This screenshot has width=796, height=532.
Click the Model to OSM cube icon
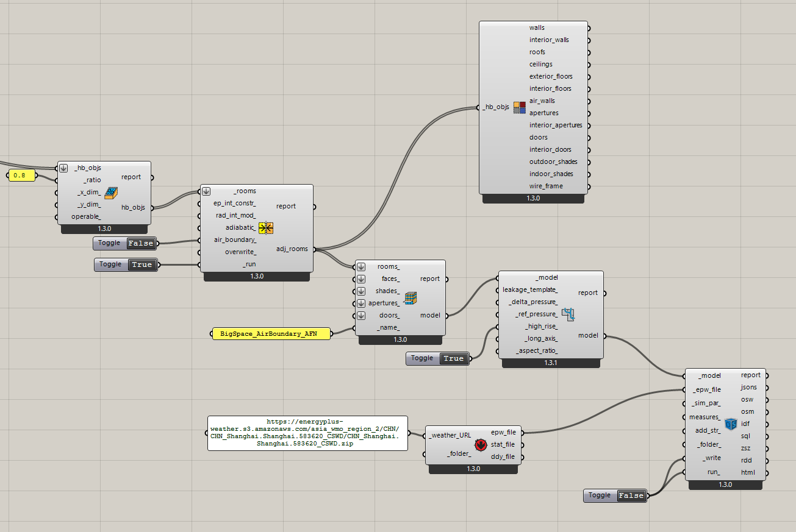(x=731, y=424)
